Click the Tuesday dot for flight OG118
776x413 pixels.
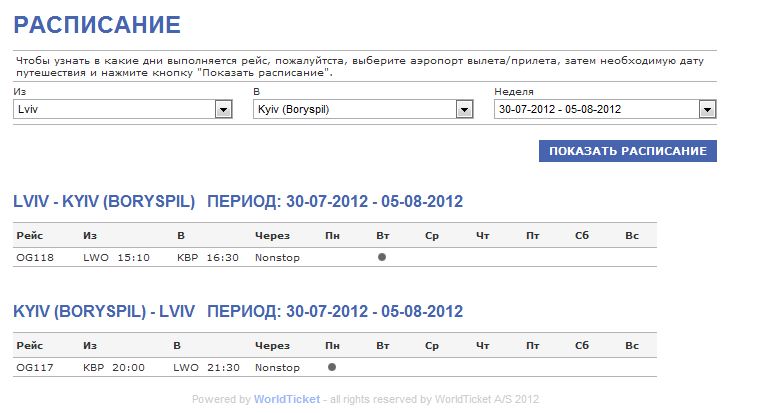pyautogui.click(x=382, y=257)
